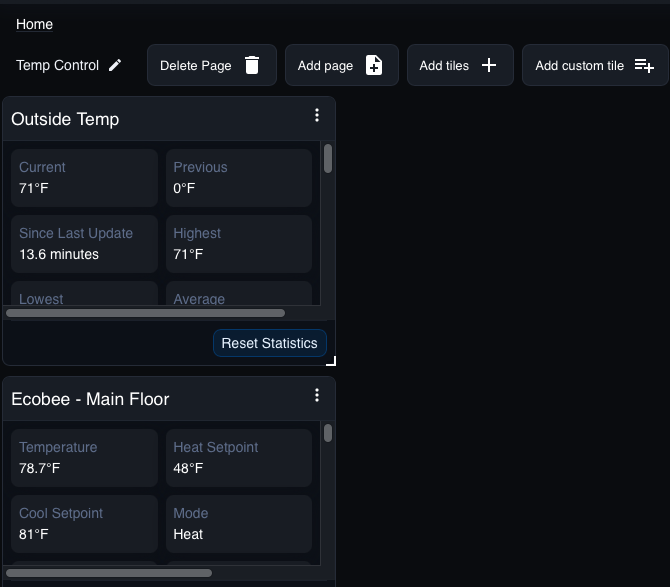This screenshot has height=587, width=670.
Task: Click the Ecobee tile vertical scrollbar
Action: coord(328,433)
